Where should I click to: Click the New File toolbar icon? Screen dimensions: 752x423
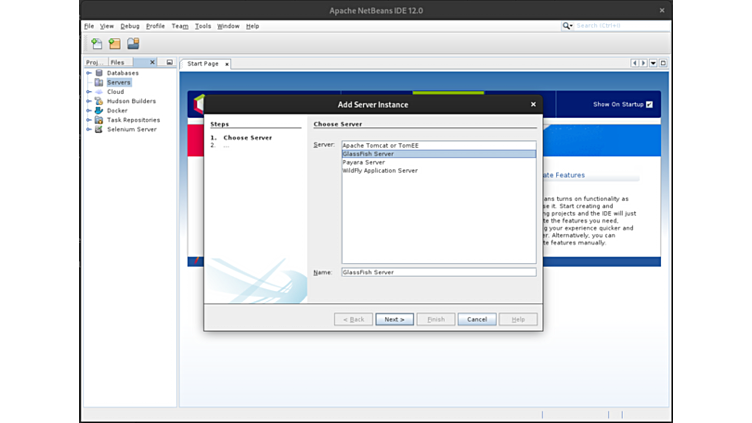96,44
